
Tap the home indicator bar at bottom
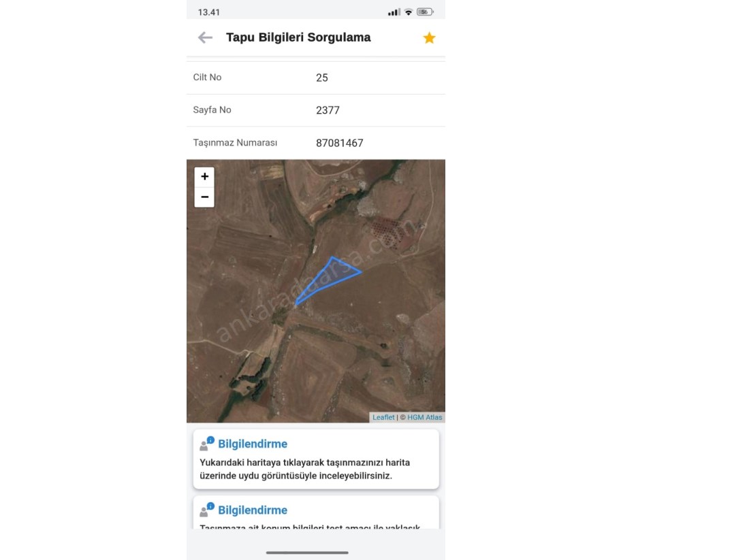(x=307, y=553)
